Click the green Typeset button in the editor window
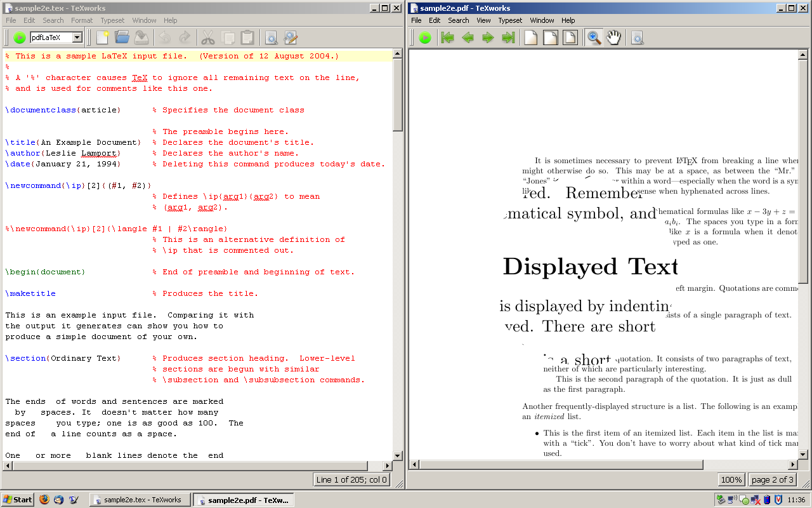The image size is (812, 508). [20, 37]
